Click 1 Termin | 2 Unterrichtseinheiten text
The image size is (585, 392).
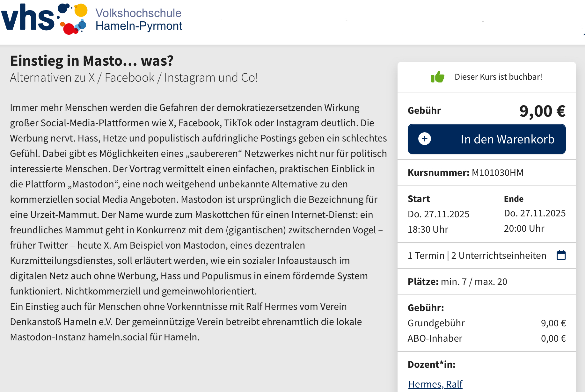477,256
